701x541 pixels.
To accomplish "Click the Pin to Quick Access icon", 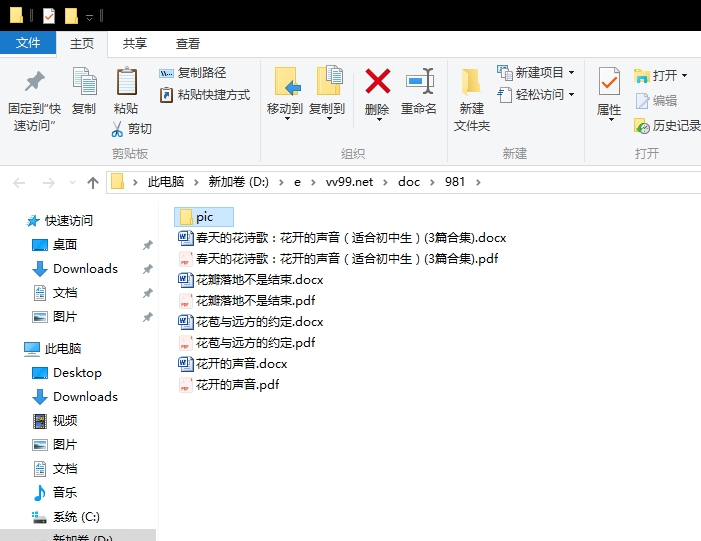I will coord(34,82).
